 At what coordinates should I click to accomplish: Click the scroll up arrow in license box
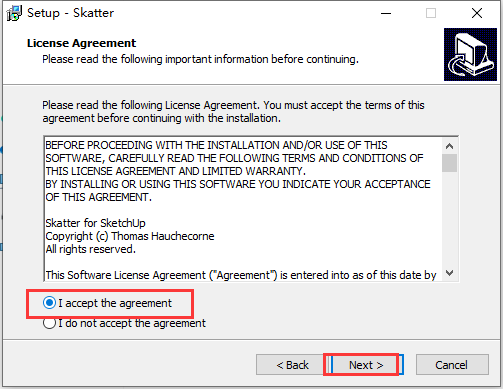click(x=449, y=146)
